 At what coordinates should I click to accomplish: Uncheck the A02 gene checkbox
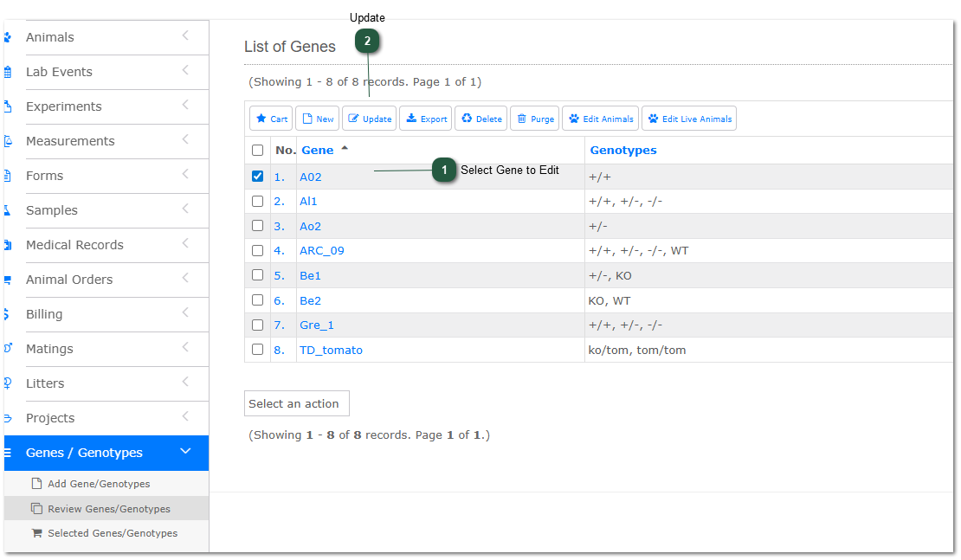257,177
